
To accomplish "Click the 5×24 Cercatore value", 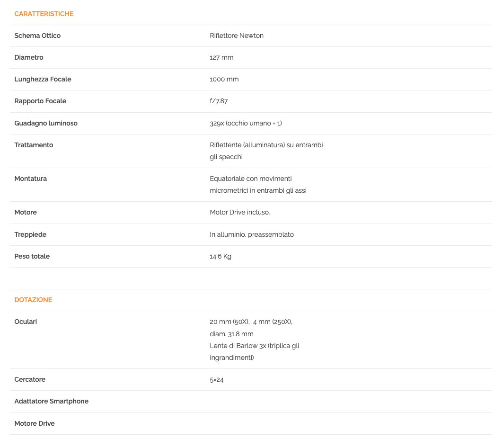I will click(x=217, y=379).
